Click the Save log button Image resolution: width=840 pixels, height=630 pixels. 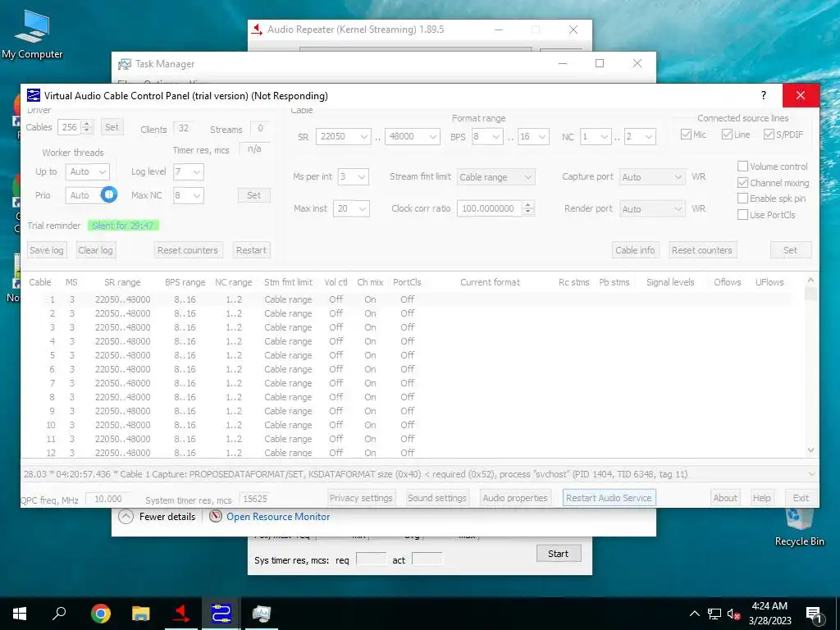click(47, 250)
